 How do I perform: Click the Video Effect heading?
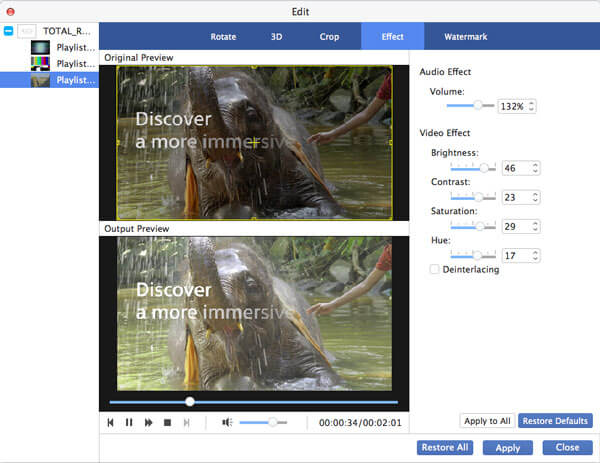[445, 133]
